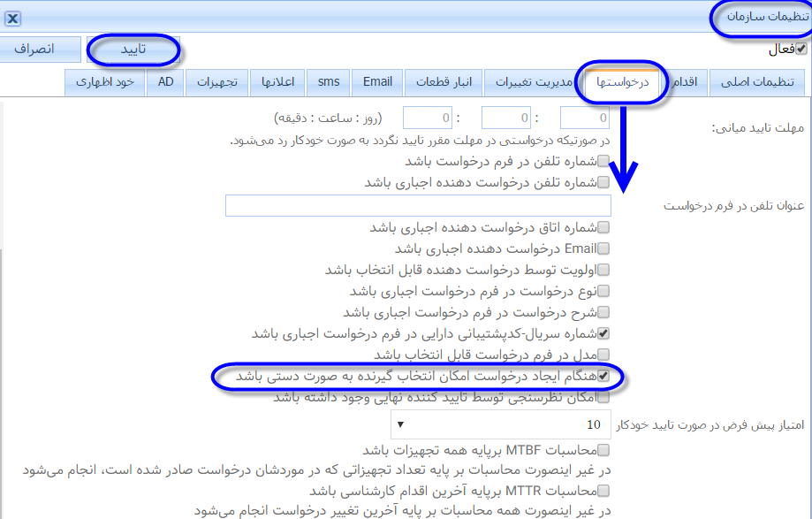
Task: Click the انصراف cancel button
Action: click(x=40, y=50)
